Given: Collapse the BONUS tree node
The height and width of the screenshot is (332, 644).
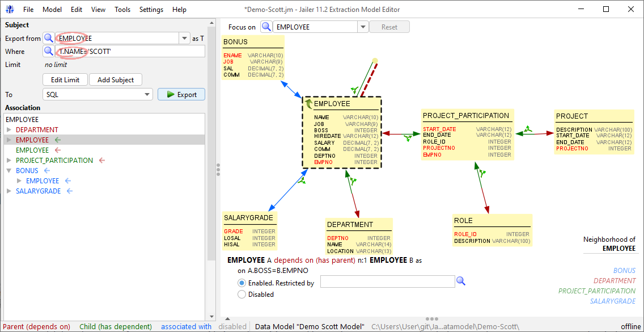Looking at the screenshot, I should [x=10, y=170].
